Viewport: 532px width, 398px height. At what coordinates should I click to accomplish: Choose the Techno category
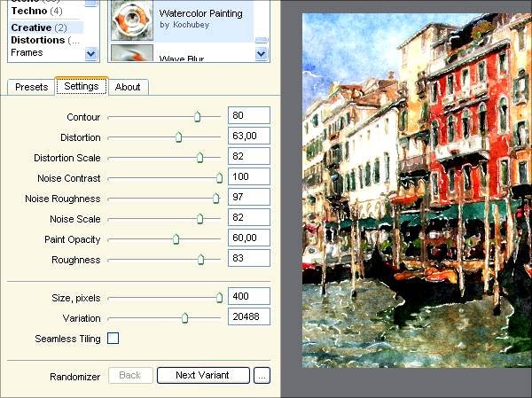[x=28, y=11]
